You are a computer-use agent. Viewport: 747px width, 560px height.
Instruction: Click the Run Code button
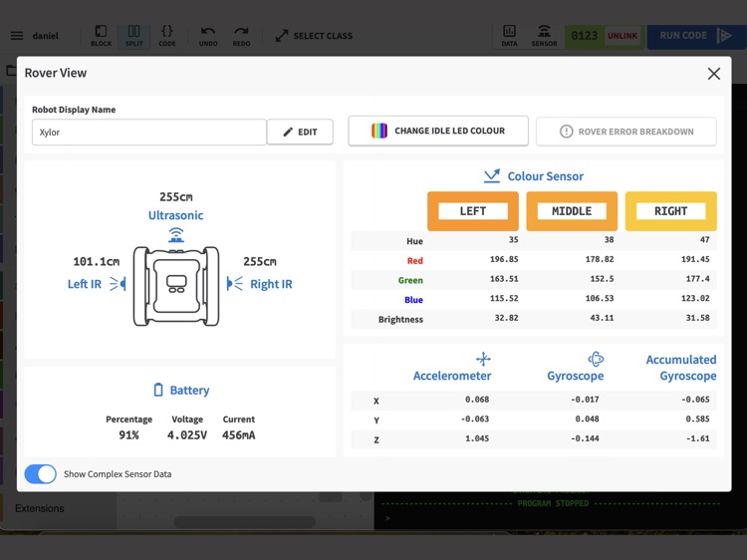pyautogui.click(x=696, y=36)
